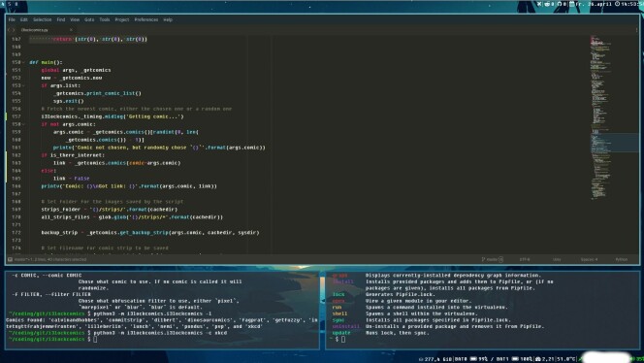
Task: Click '-f FILTER, --filter FILTER' in left terminal
Action: (x=51, y=294)
